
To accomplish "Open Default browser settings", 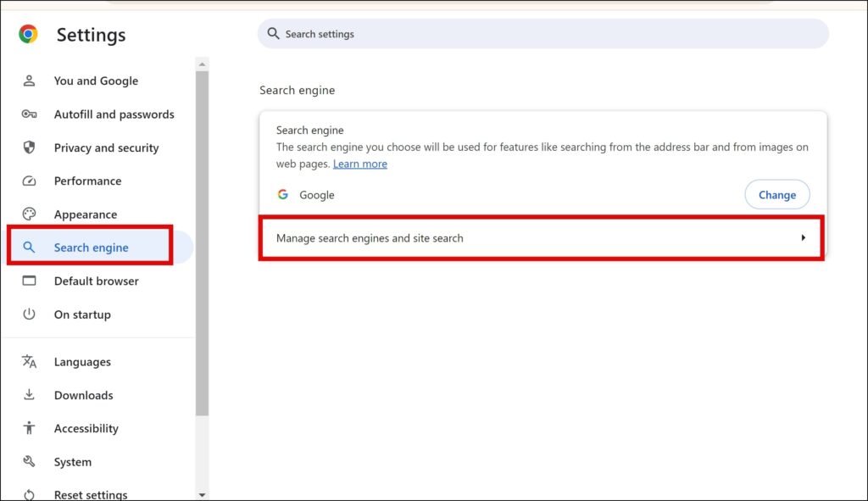I will click(97, 281).
